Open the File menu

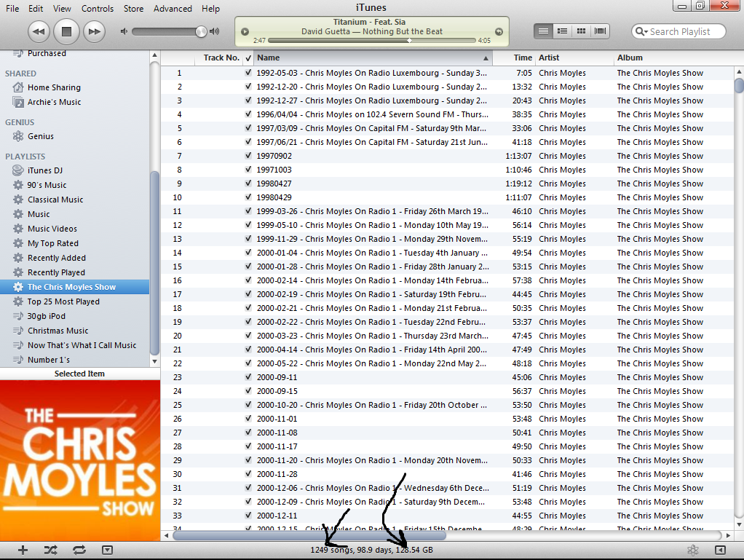point(12,9)
